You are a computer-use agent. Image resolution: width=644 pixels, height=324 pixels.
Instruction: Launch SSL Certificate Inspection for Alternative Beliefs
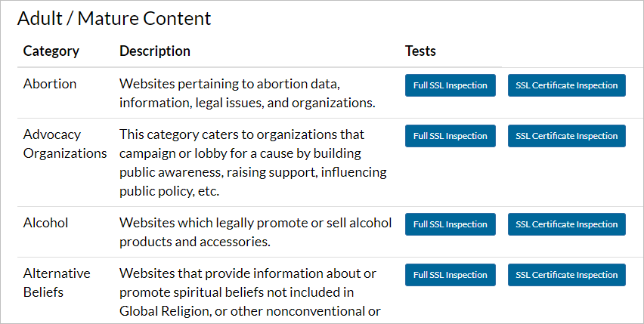[566, 275]
